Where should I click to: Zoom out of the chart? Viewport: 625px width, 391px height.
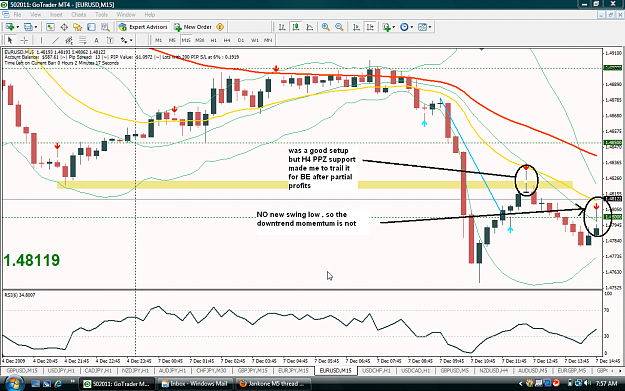(x=339, y=27)
